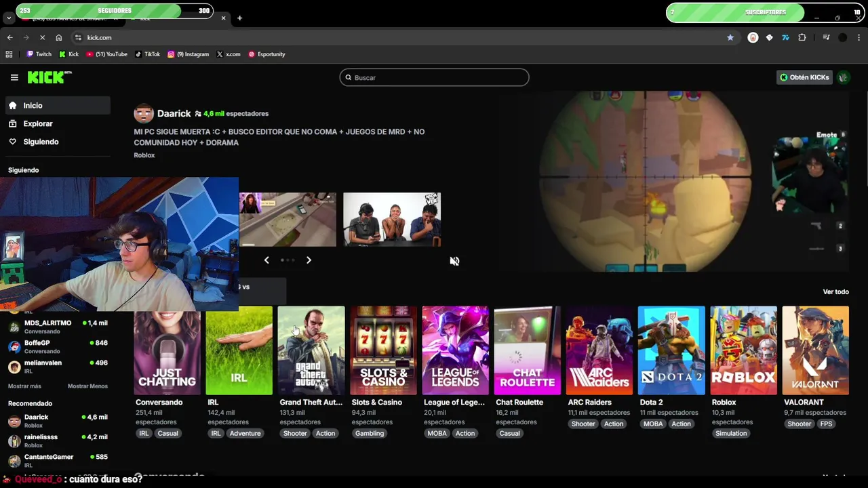Open the 7TV extension icon
This screenshot has width=868, height=488.
[x=786, y=37]
